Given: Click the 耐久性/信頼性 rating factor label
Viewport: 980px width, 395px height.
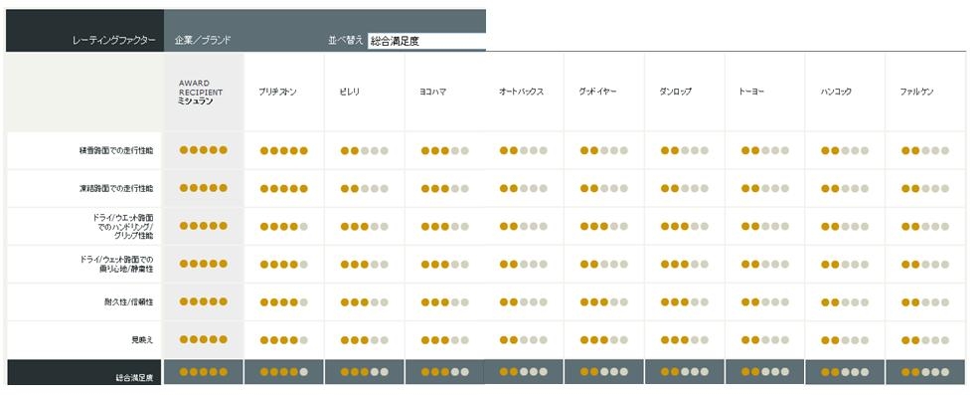Looking at the screenshot, I should pyautogui.click(x=130, y=301).
